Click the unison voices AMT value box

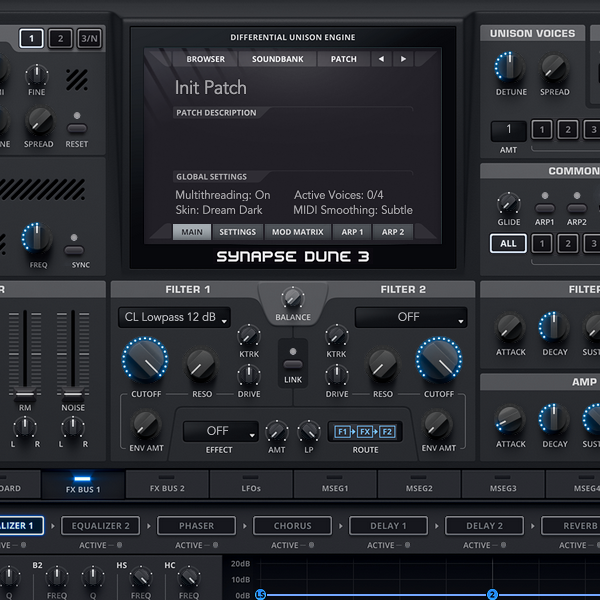click(x=509, y=130)
